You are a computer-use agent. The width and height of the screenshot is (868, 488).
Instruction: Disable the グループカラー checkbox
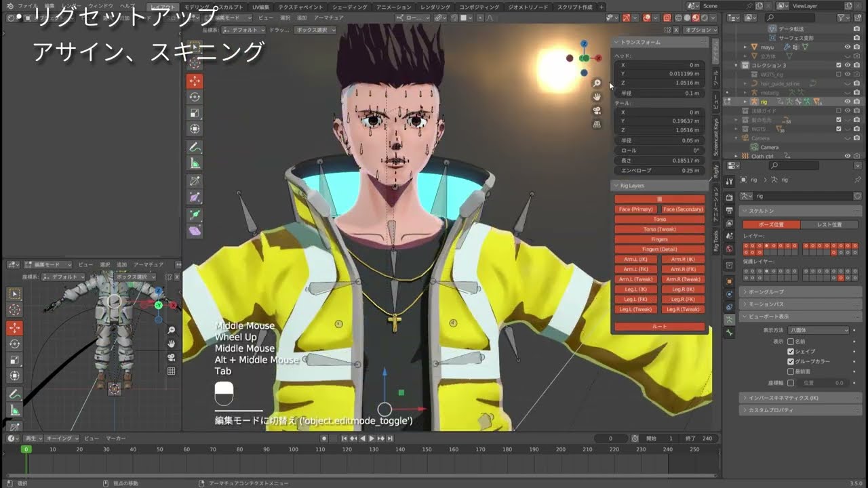pyautogui.click(x=791, y=361)
